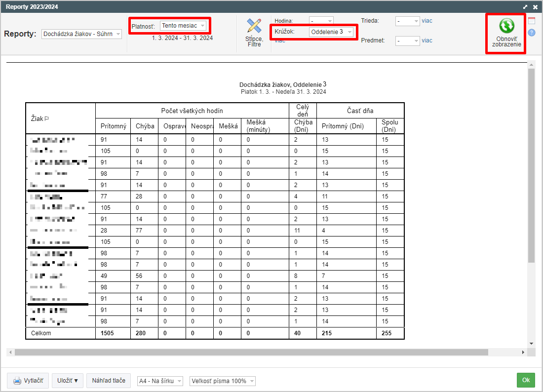Open the Hodina dropdown
The height and width of the screenshot is (392, 543).
[321, 21]
